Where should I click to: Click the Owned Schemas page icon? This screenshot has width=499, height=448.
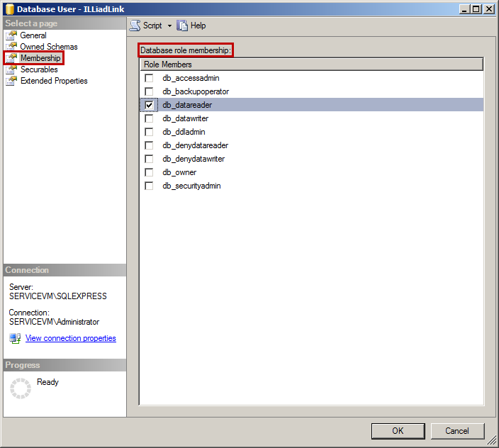(x=11, y=47)
